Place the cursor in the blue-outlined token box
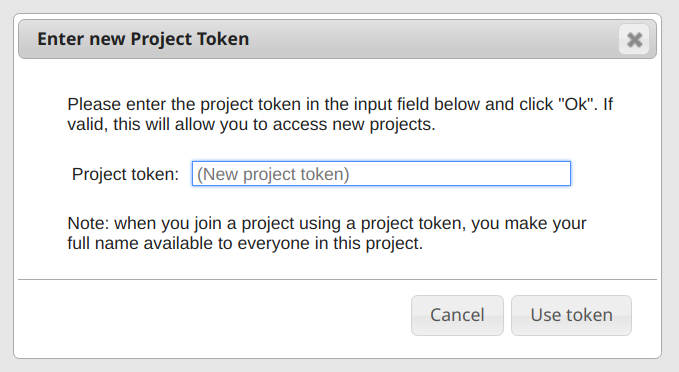679x372 pixels. (x=381, y=174)
